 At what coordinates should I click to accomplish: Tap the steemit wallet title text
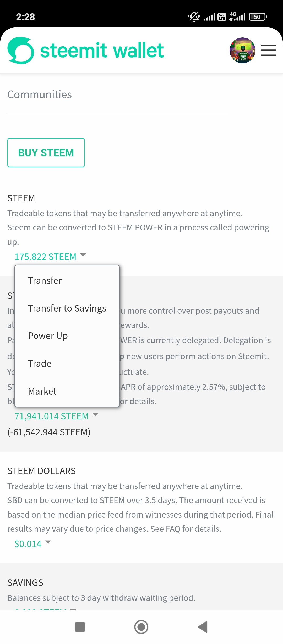click(102, 51)
